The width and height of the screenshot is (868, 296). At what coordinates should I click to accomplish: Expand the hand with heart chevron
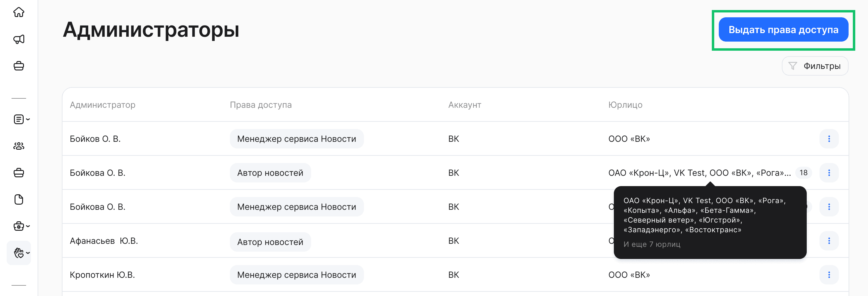(x=28, y=253)
